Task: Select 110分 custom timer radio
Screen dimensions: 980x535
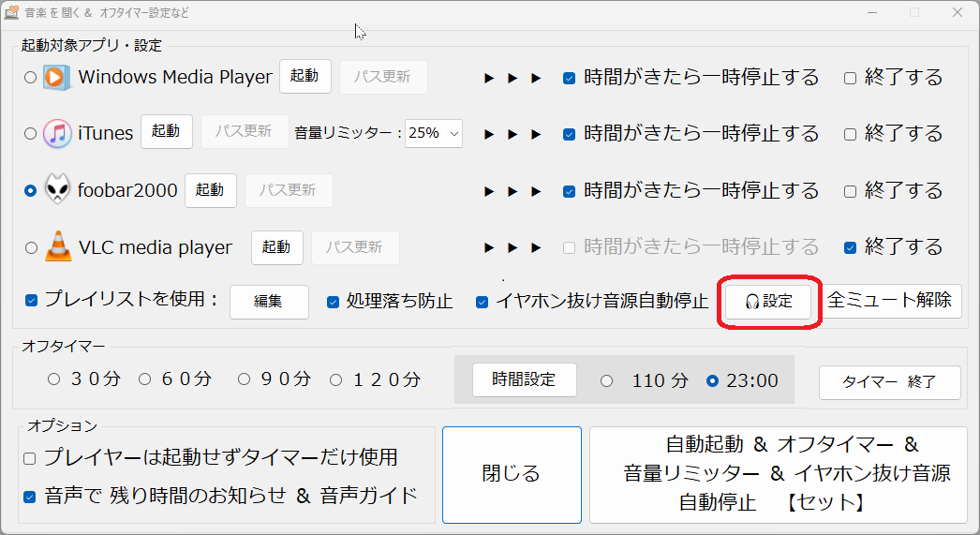Action: [606, 381]
